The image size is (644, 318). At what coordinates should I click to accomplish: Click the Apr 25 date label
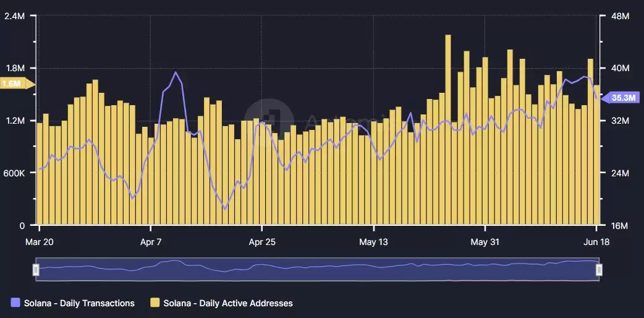tap(262, 242)
